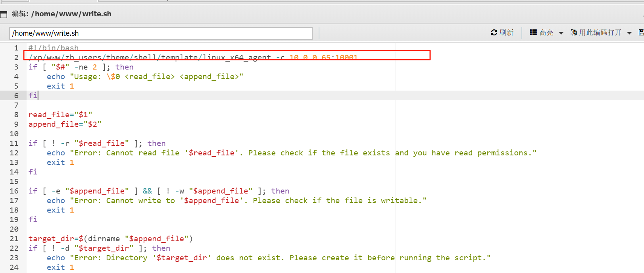Click the window icon before 编辑 title
644x273 pixels.
[4, 15]
